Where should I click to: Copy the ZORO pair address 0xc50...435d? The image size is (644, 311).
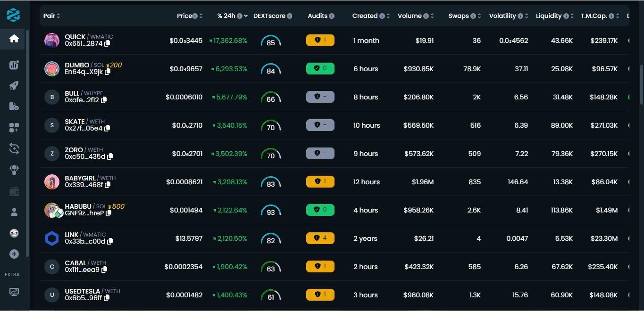pyautogui.click(x=110, y=156)
